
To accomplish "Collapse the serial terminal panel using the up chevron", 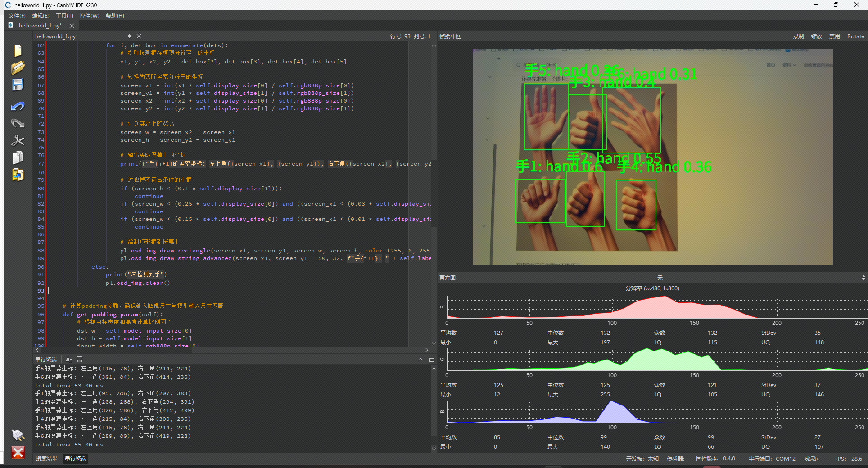I will [420, 360].
